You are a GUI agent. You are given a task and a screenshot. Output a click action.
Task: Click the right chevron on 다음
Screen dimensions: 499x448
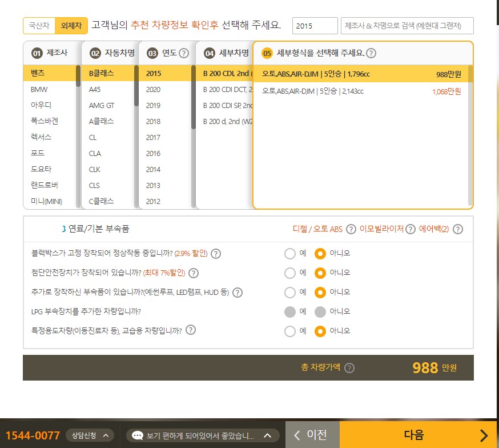tap(484, 435)
